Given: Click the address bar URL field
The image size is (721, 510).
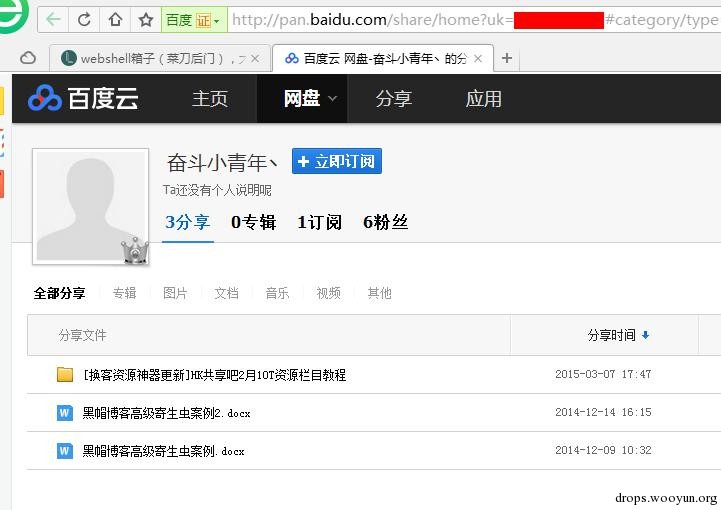Looking at the screenshot, I should coord(474,20).
